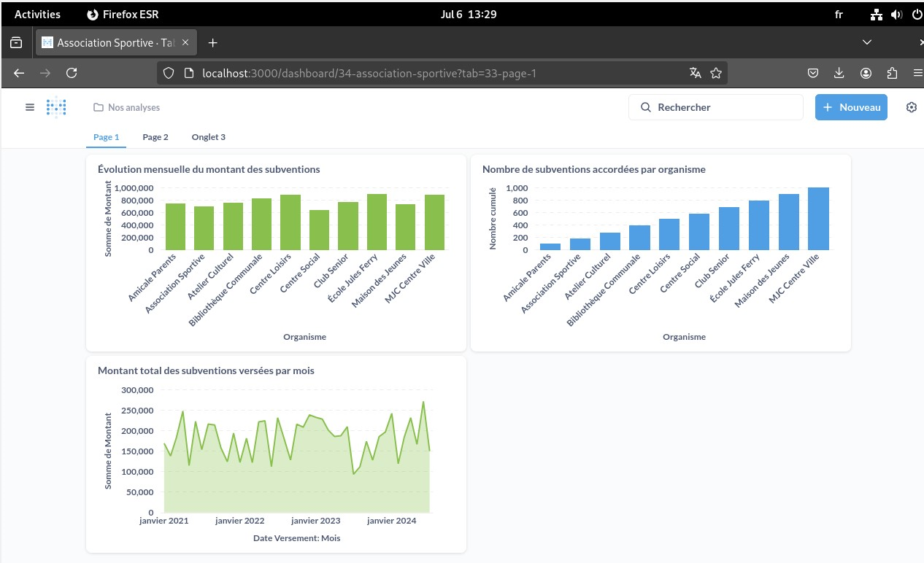Click the Metabase logo icon
Screen dimensions: 924x563
(56, 107)
